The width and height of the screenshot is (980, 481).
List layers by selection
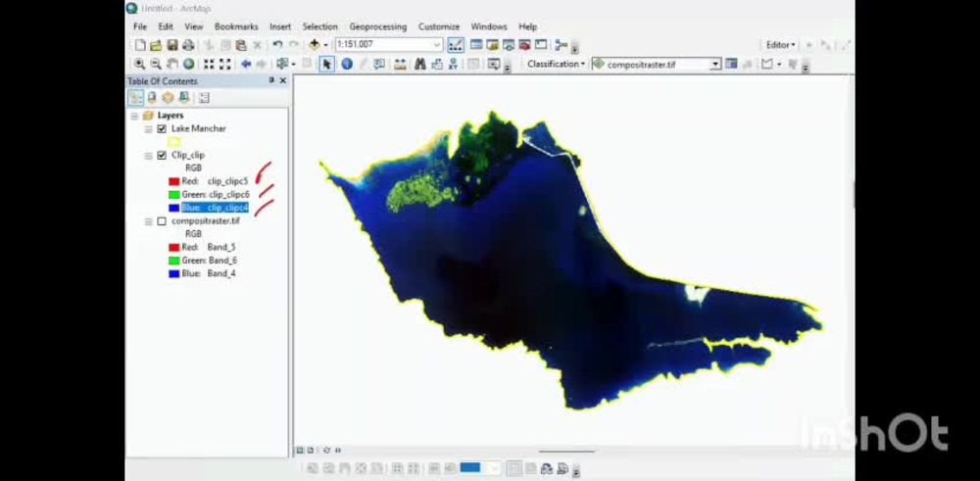point(184,97)
